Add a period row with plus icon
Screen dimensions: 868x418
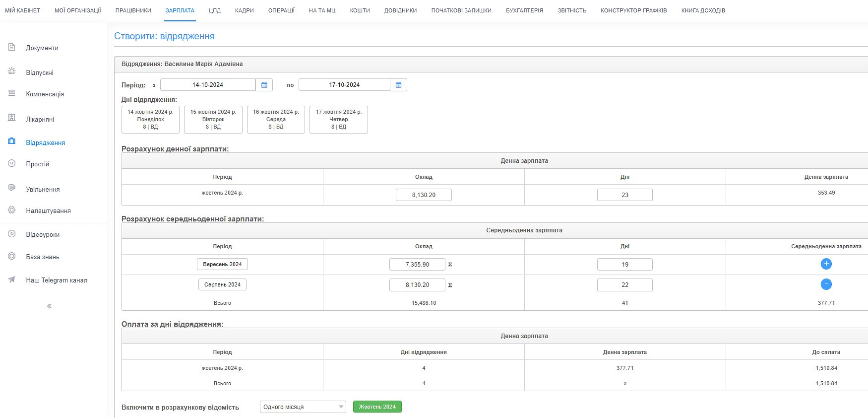[826, 264]
